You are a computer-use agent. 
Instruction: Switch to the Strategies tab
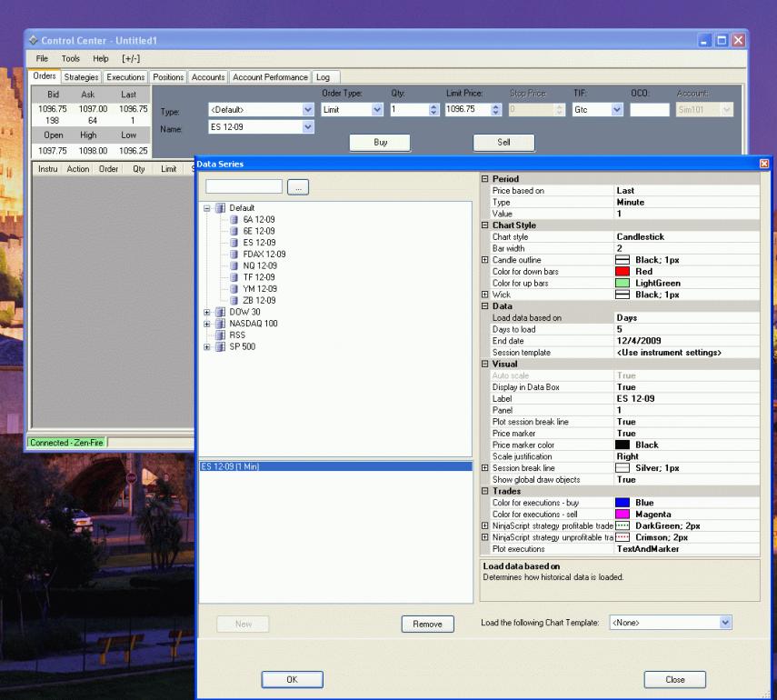coord(81,77)
